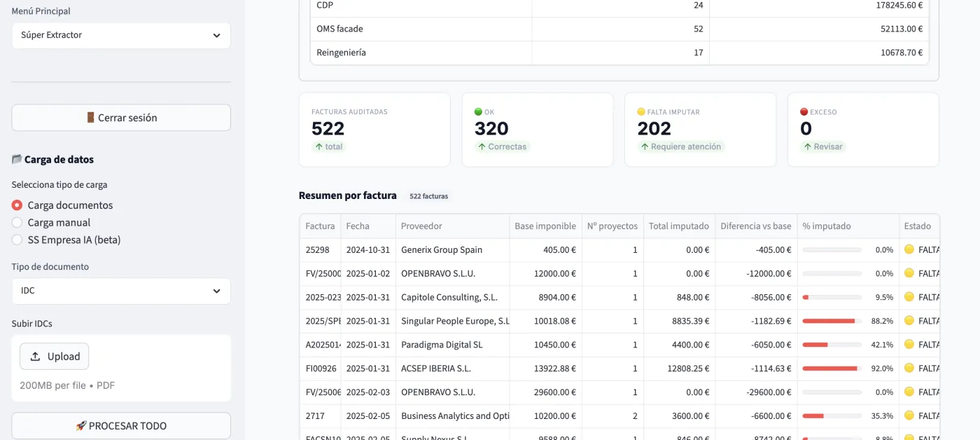Click the 35.3% progress bar
Viewport: 980px width, 440px height.
point(832,415)
